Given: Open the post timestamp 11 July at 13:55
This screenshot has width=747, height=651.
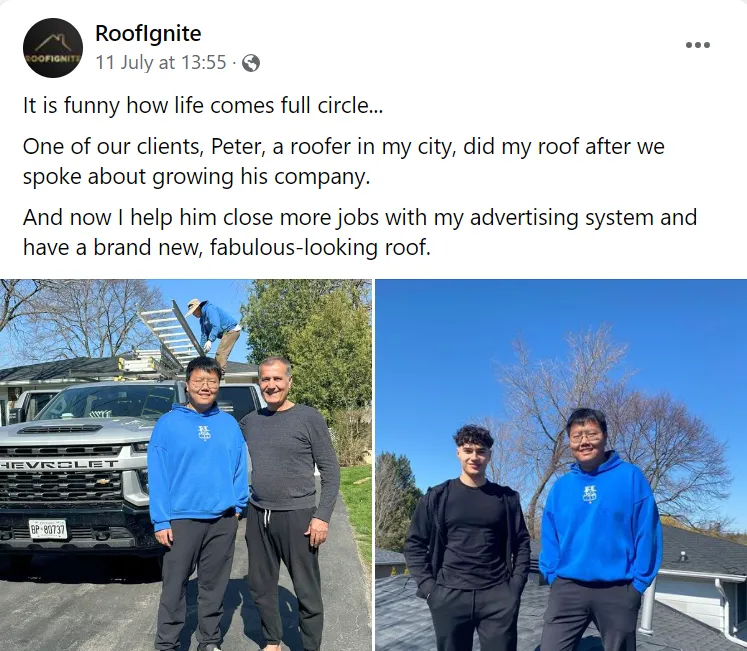Looking at the screenshot, I should tap(161, 62).
